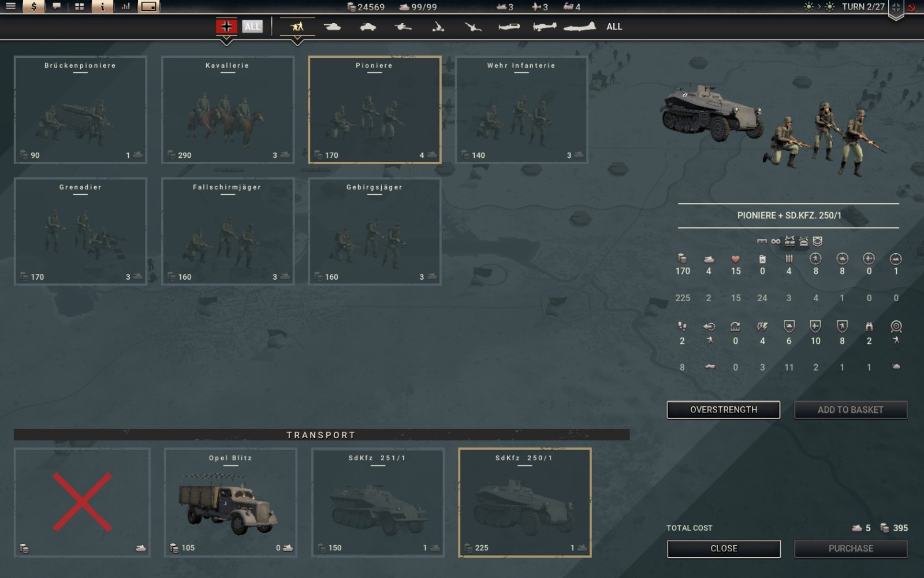
Task: Select the bomber aircraft class icon
Action: 579,27
